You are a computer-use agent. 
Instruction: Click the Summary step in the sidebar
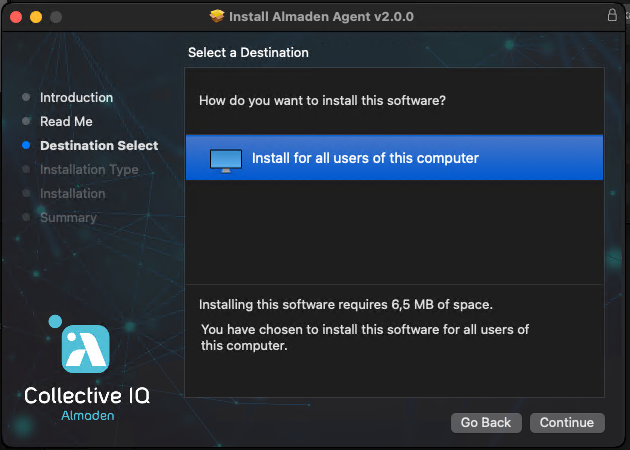tap(68, 218)
